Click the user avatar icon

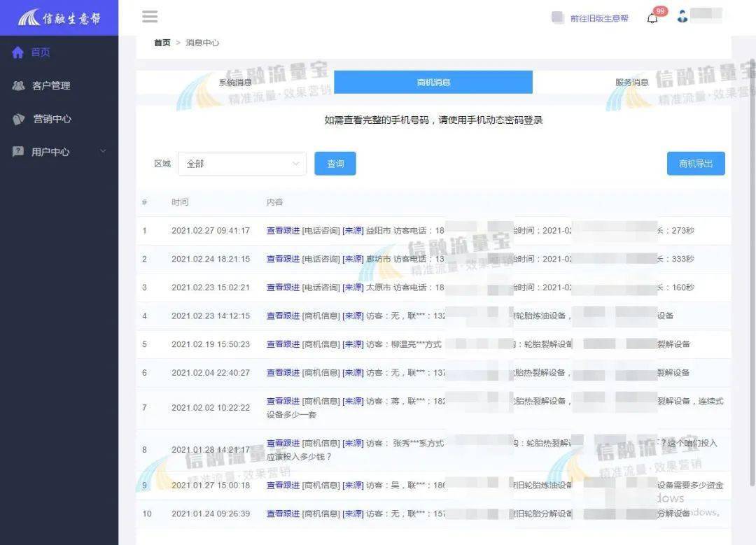tap(682, 16)
